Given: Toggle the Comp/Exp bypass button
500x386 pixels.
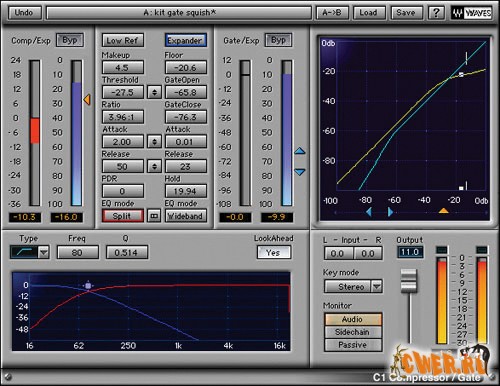Looking at the screenshot, I should tap(70, 40).
